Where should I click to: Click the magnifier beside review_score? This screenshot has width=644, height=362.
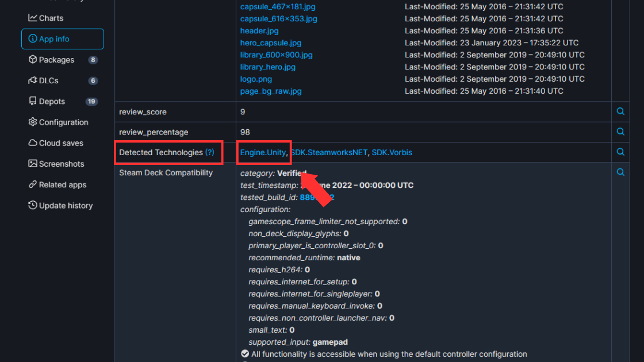pyautogui.click(x=620, y=111)
